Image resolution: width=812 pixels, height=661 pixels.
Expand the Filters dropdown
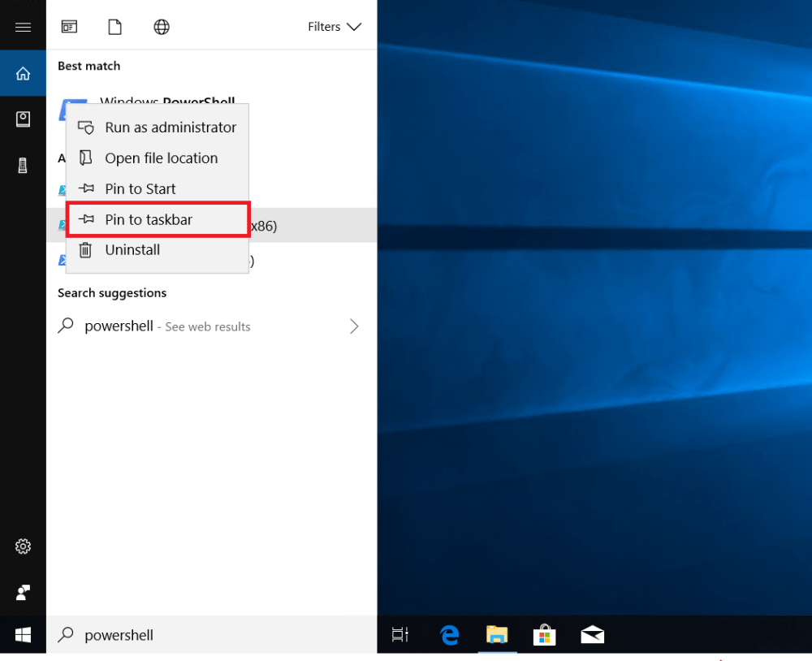coord(334,27)
